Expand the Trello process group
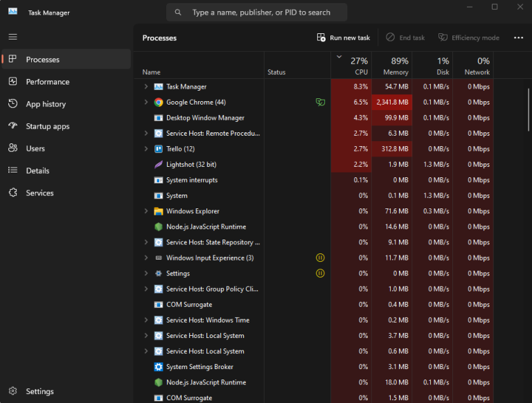 145,149
